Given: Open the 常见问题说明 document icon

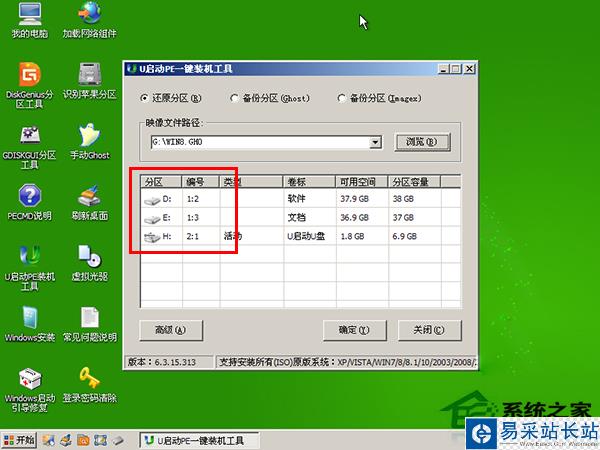Looking at the screenshot, I should click(90, 324).
